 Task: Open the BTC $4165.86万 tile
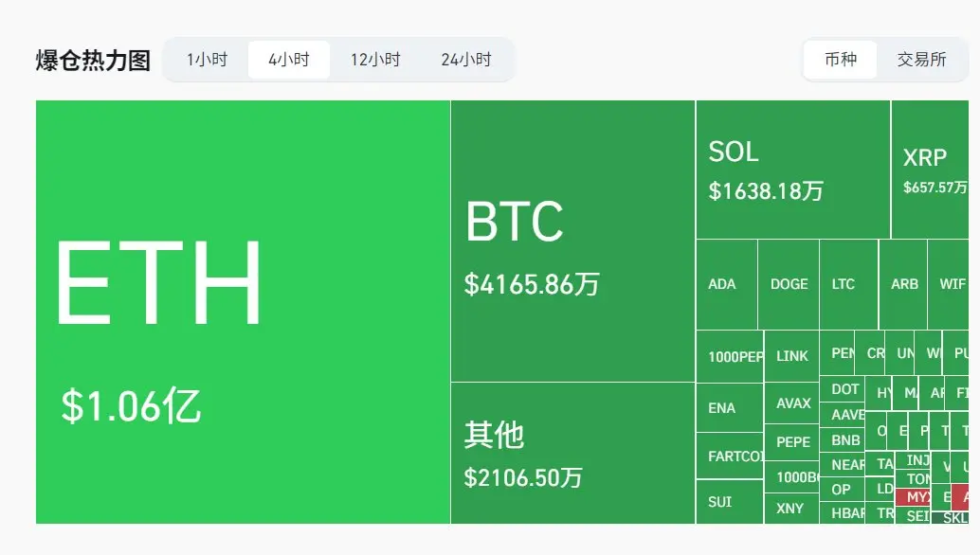(572, 241)
